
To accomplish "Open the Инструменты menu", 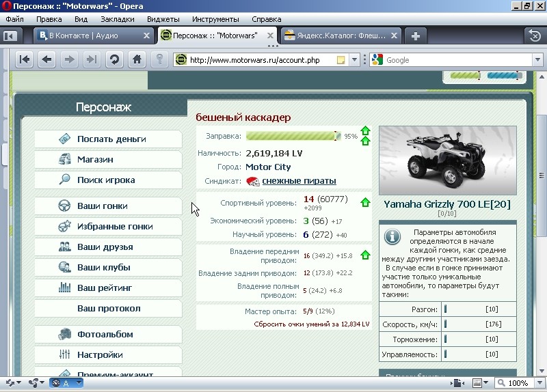I will (215, 19).
